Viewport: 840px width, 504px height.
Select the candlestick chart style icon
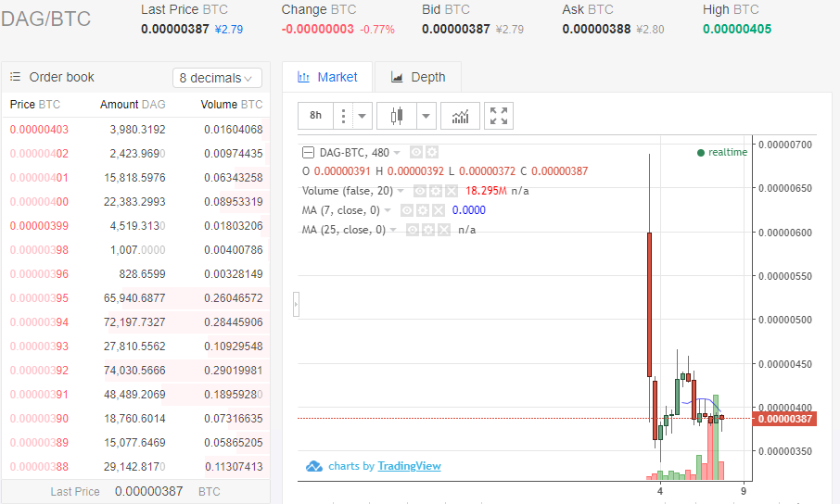(x=397, y=116)
